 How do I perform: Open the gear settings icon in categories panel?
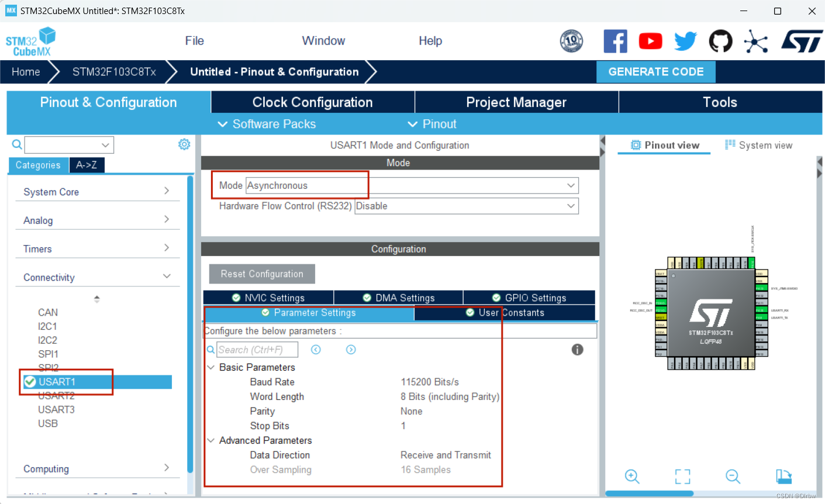pyautogui.click(x=184, y=144)
